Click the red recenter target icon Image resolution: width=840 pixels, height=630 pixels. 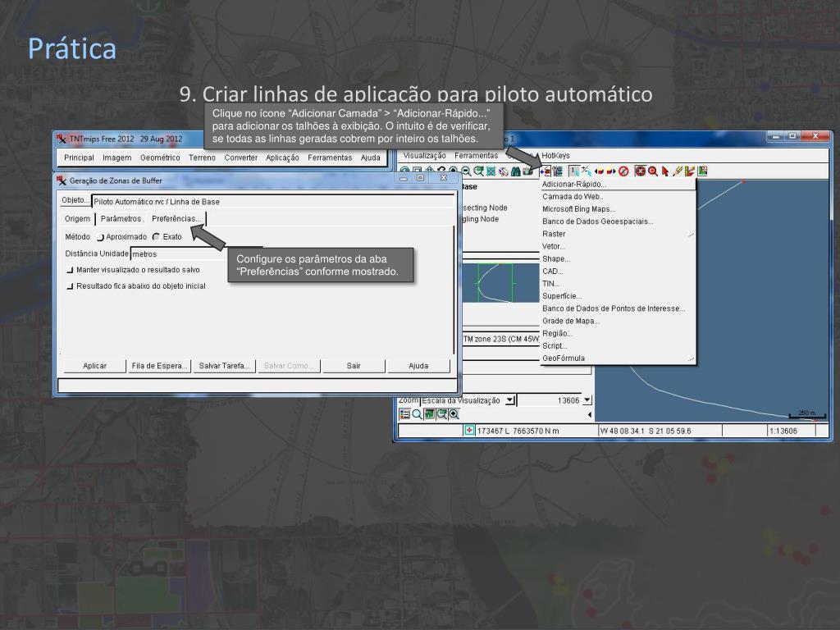[x=640, y=171]
